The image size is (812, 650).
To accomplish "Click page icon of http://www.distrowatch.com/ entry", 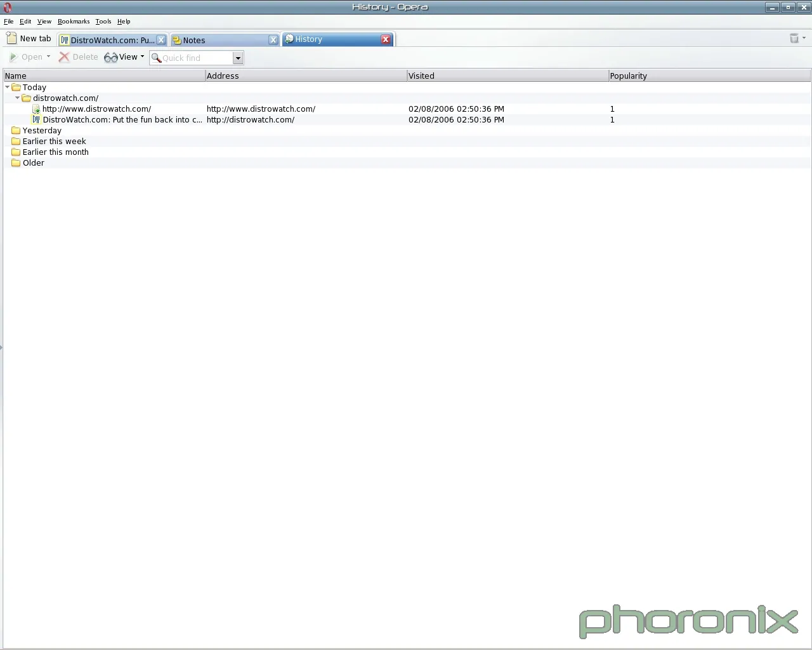I will pyautogui.click(x=36, y=109).
